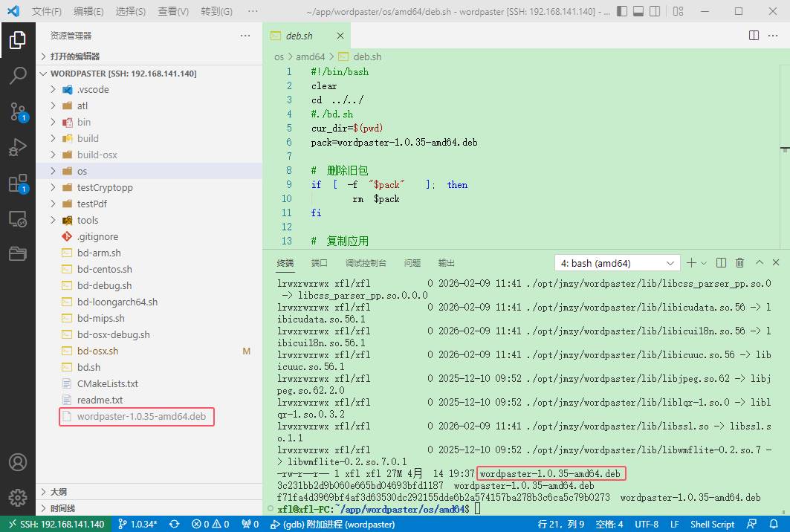Open the Manage gear icon
790x532 pixels.
[18, 497]
